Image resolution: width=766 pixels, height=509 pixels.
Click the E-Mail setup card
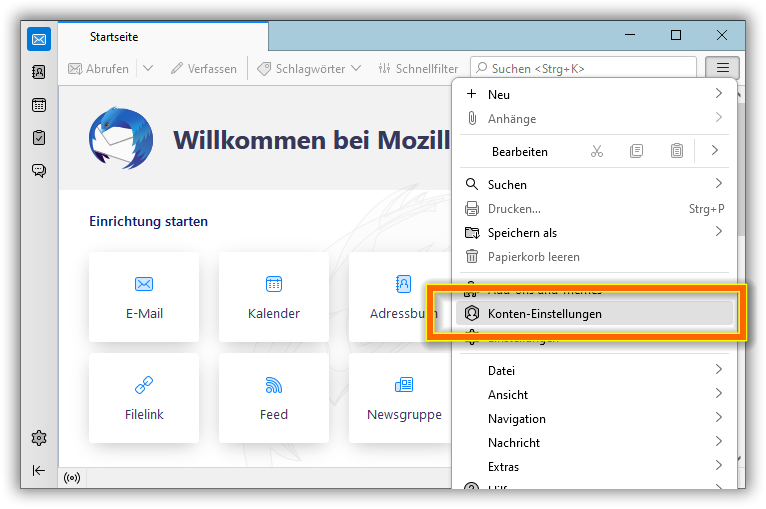point(144,297)
